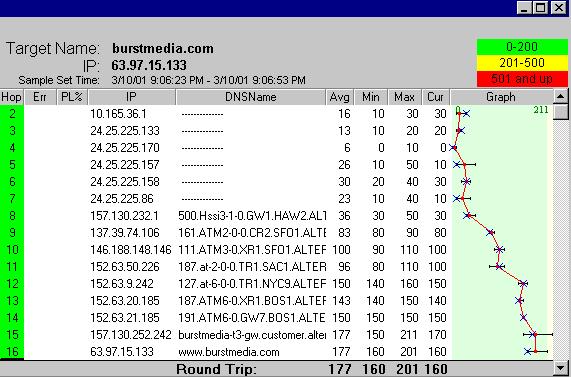Click the Round Trip label
The width and height of the screenshot is (571, 377).
[216, 369]
